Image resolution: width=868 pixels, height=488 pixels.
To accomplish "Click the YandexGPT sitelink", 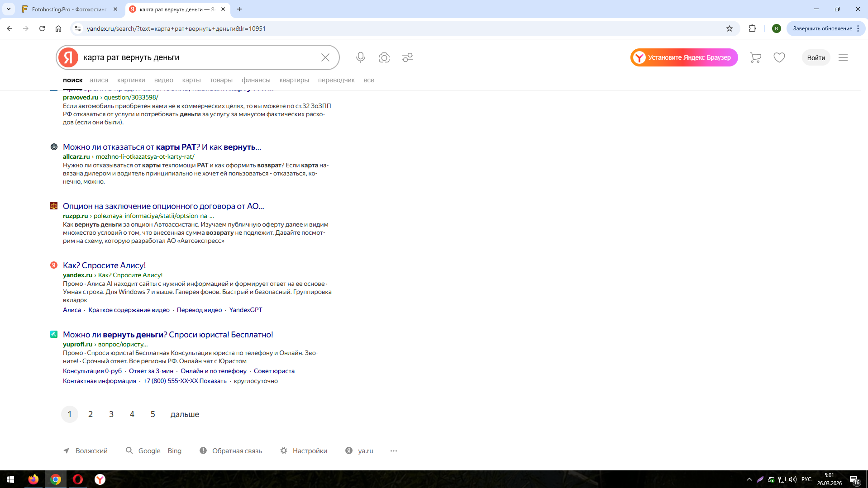I will pyautogui.click(x=246, y=310).
